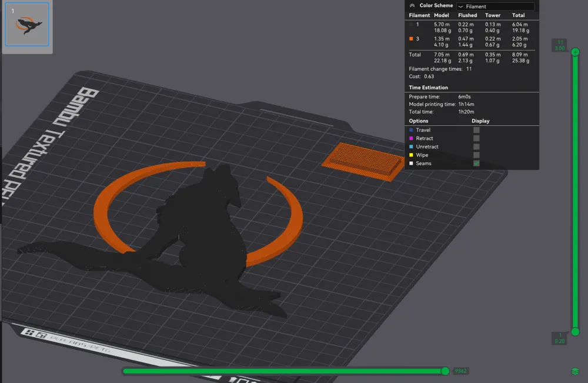The image size is (588, 383).
Task: Click Wipe yellow color swatch
Action: tap(411, 155)
